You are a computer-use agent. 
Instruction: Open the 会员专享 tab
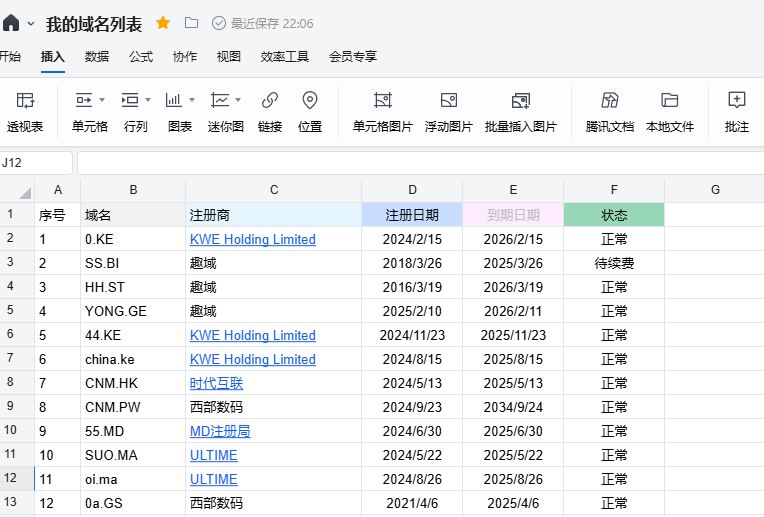(353, 57)
